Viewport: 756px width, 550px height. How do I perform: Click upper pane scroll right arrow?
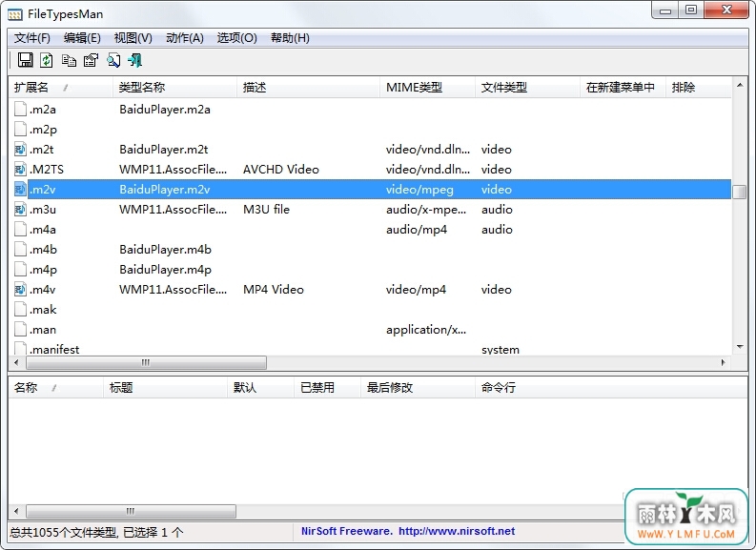(724, 362)
